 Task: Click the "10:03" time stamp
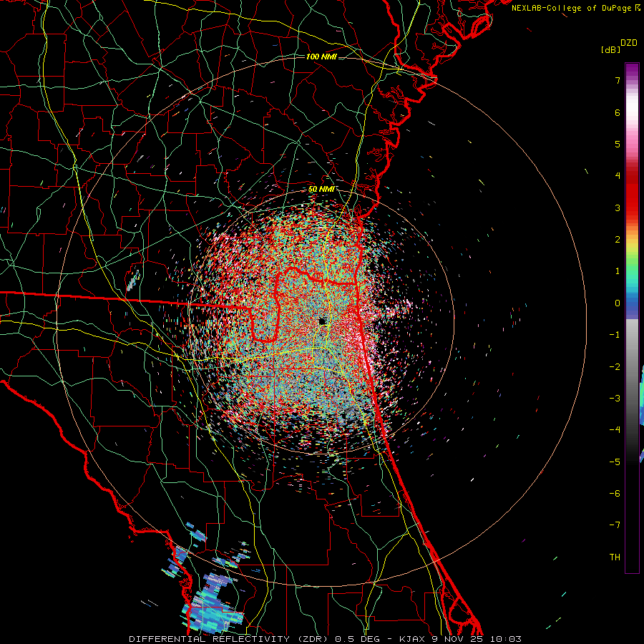click(x=506, y=639)
